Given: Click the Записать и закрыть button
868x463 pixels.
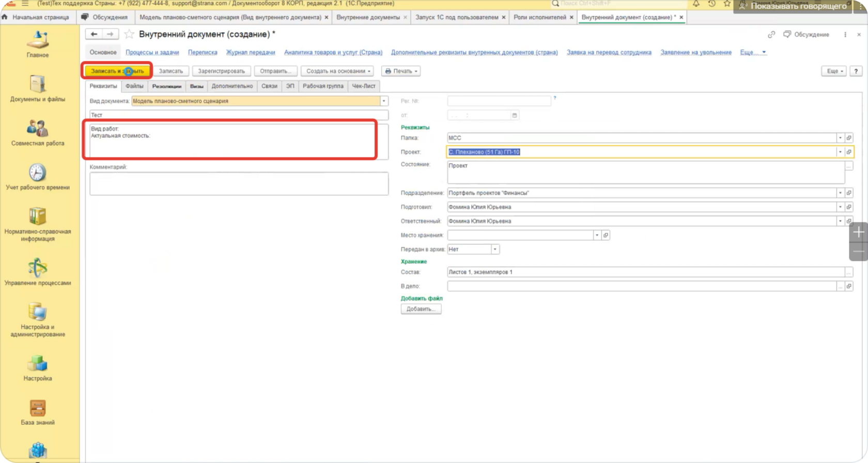Looking at the screenshot, I should point(117,71).
